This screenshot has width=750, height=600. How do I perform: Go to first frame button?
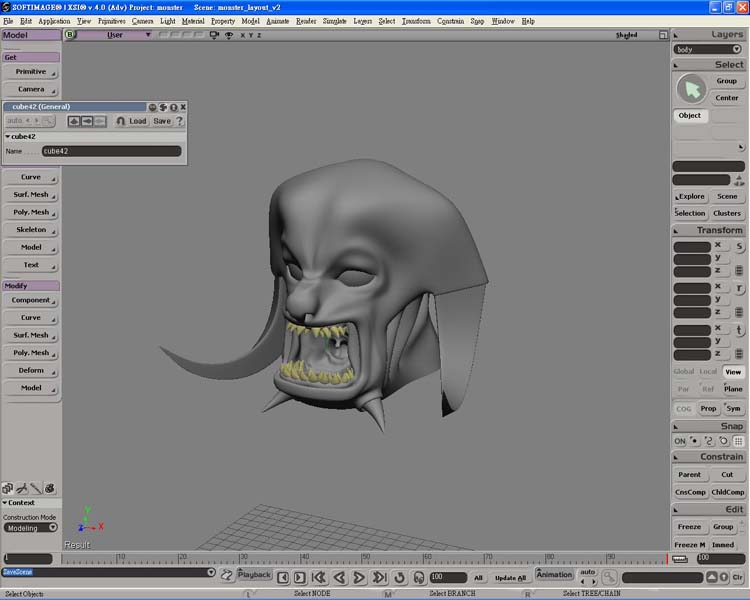(x=319, y=578)
